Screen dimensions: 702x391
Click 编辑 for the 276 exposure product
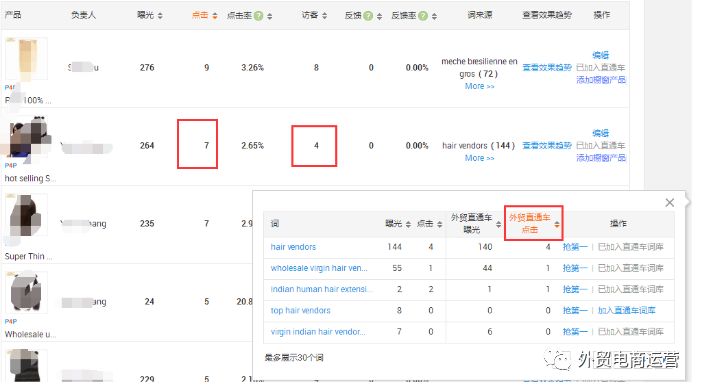pyautogui.click(x=600, y=55)
